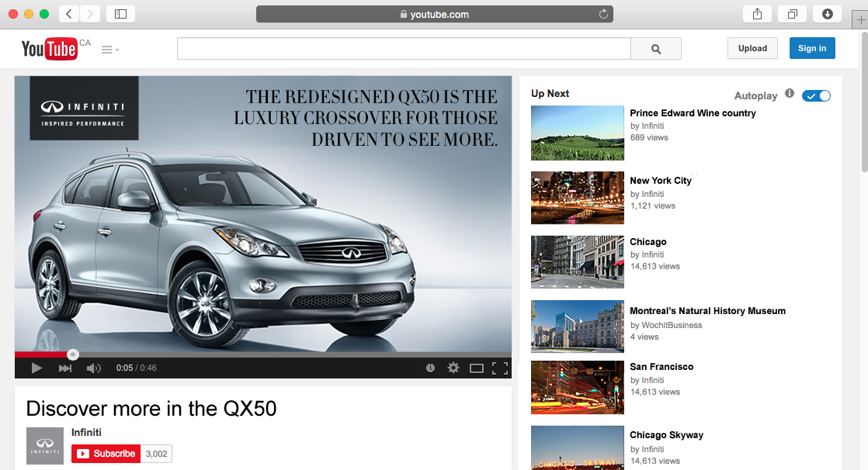The height and width of the screenshot is (470, 868).
Task: Go forward with Safari's forward arrow
Action: click(90, 14)
